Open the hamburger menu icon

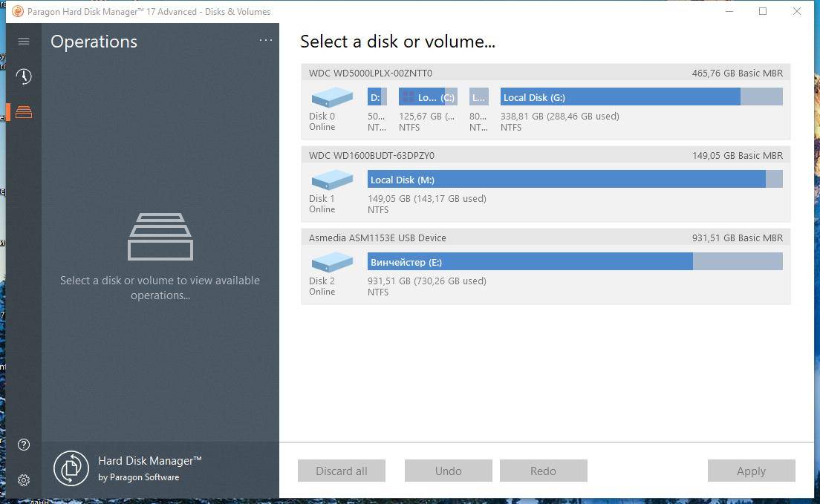click(x=24, y=42)
